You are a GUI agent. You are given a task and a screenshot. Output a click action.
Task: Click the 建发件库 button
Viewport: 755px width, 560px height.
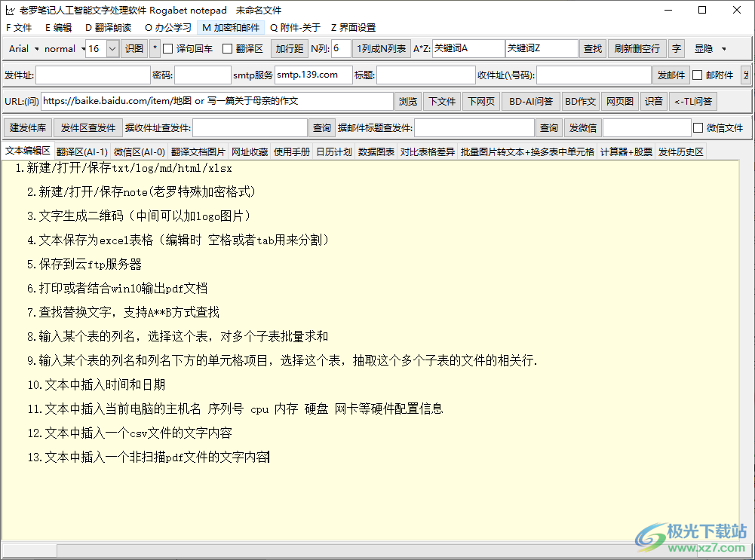click(28, 127)
